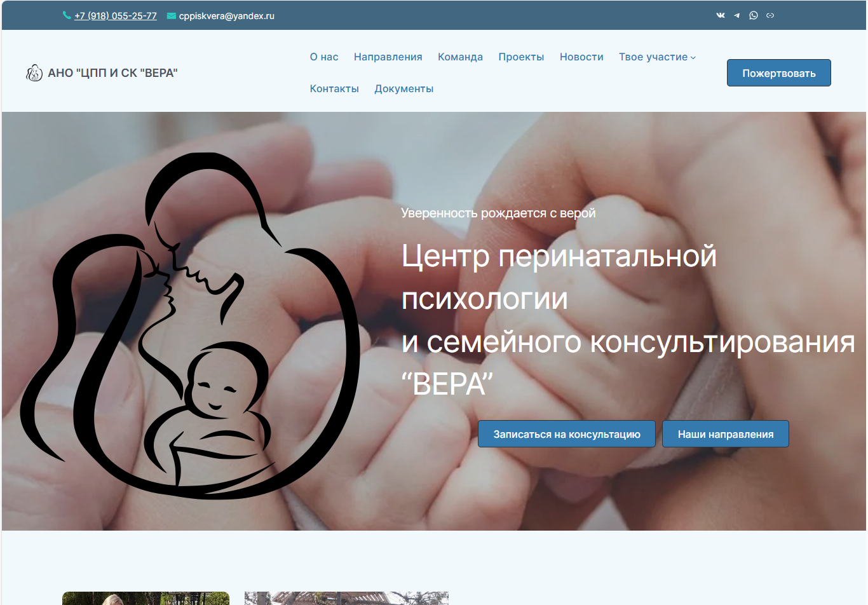Click the envelope icon beside the email address

click(x=172, y=16)
